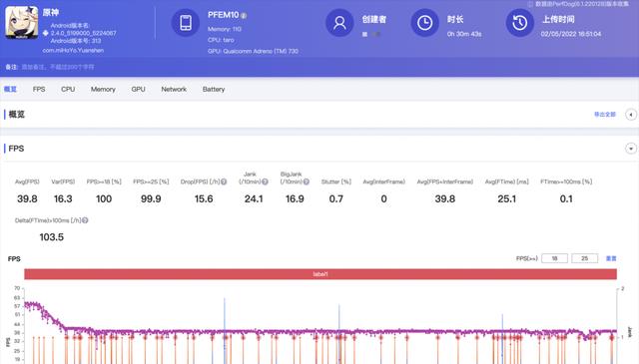Click the com.miHoYo.Yuanshen package name
639x364 pixels.
tap(73, 51)
